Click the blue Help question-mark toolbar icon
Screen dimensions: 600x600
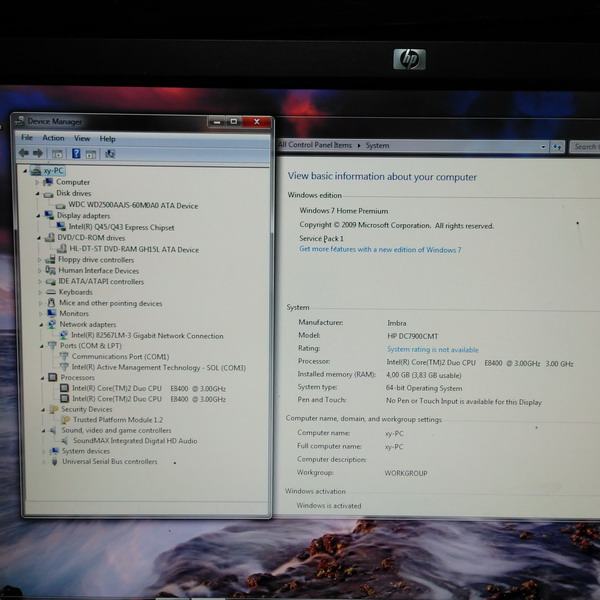(76, 153)
